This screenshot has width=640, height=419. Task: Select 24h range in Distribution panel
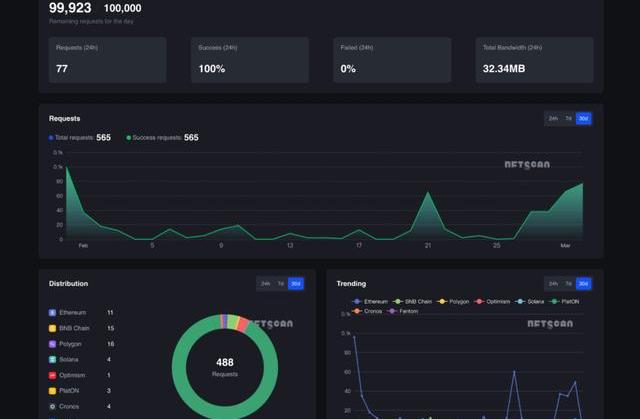pos(265,284)
